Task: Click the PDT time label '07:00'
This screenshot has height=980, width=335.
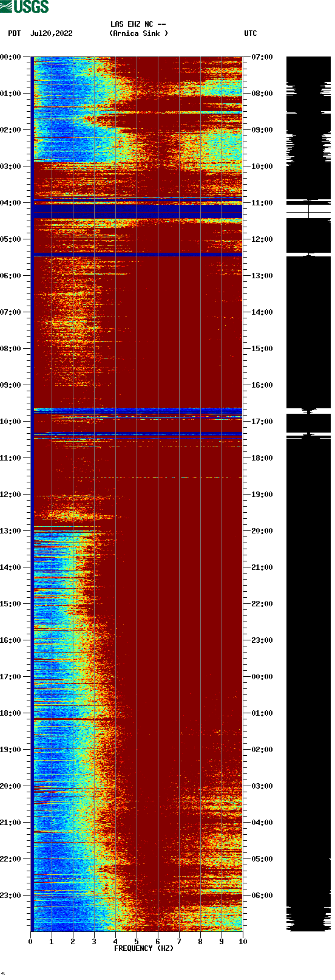Action: [x=11, y=312]
